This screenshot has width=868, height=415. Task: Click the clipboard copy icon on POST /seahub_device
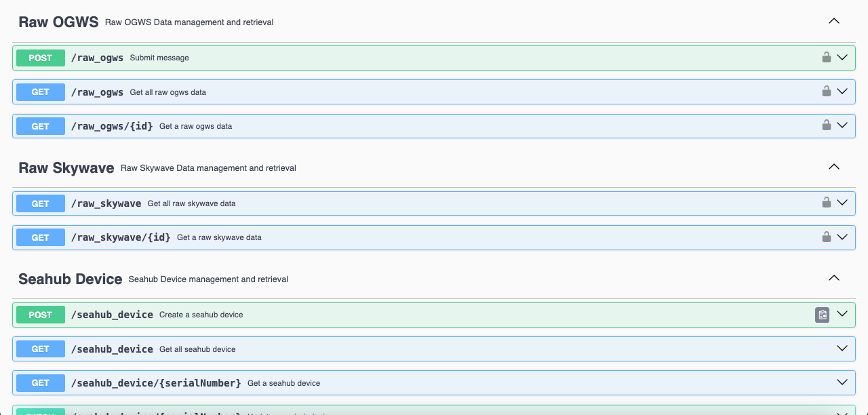822,315
